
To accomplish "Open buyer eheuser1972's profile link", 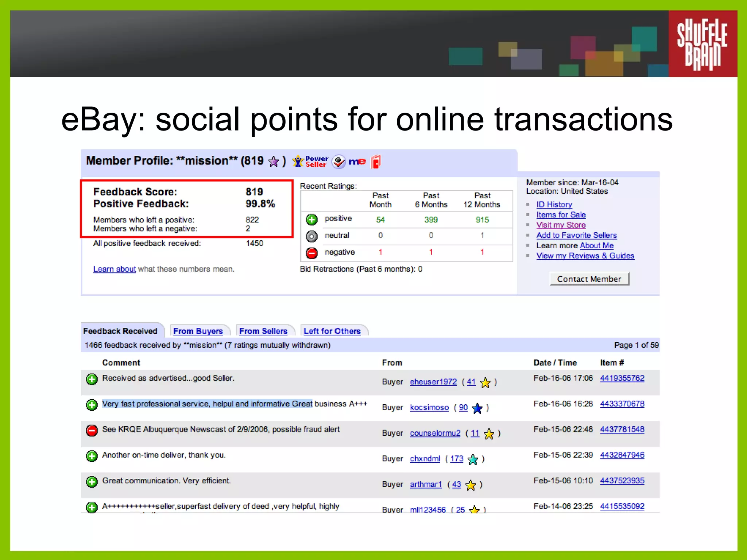I will pyautogui.click(x=433, y=382).
